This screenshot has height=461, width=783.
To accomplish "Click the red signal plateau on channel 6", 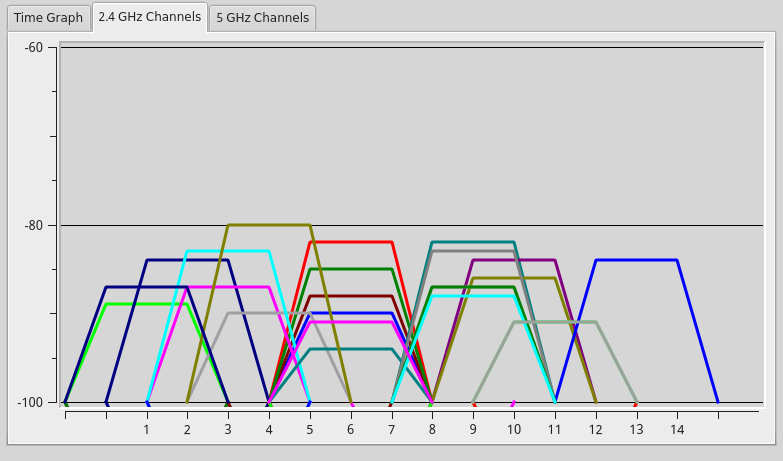I will 351,242.
